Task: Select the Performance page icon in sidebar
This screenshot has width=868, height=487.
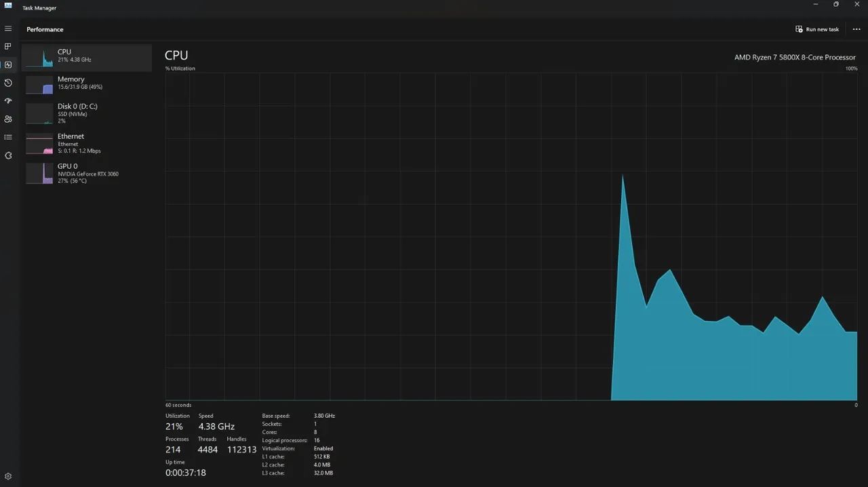Action: tap(8, 65)
